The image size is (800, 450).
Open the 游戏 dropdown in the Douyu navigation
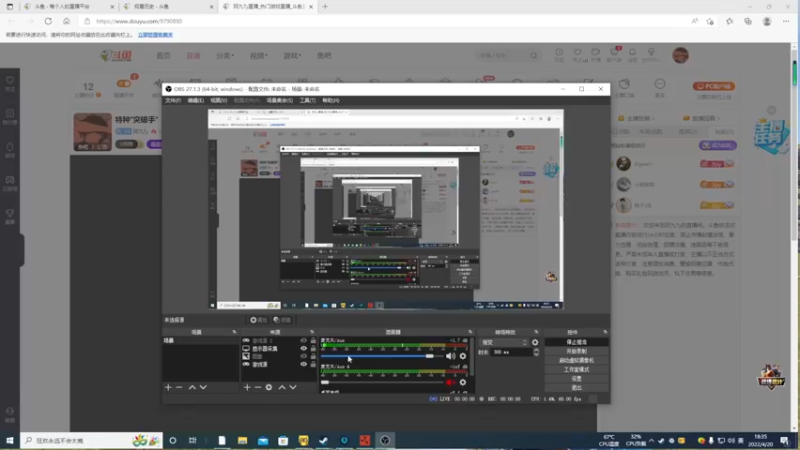292,56
